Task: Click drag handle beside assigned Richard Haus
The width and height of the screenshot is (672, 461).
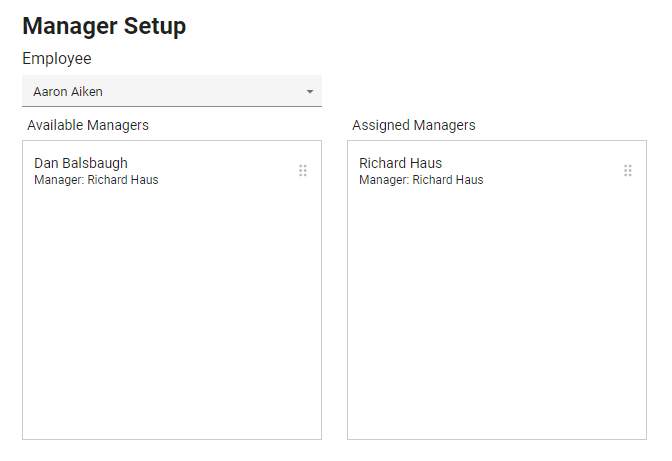Action: tap(628, 171)
